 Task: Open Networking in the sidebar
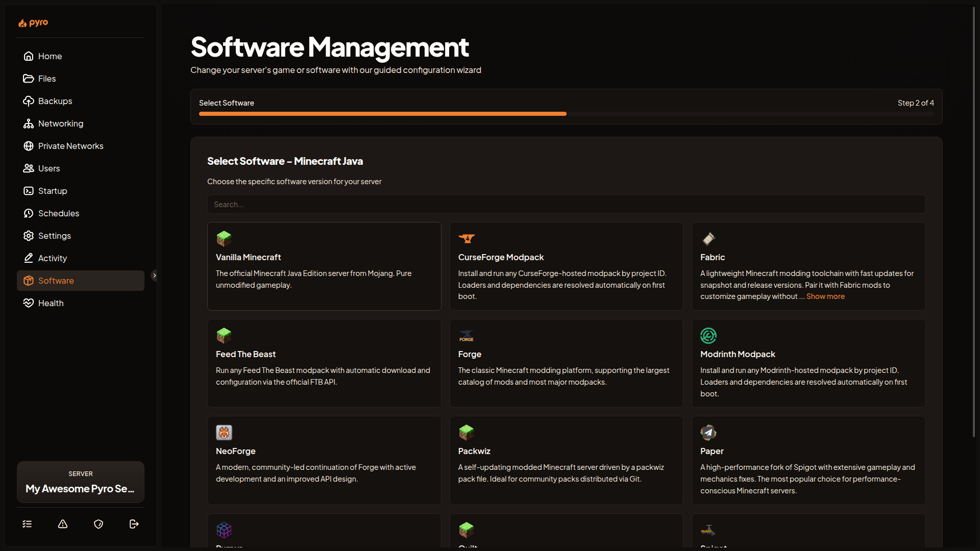81,123
